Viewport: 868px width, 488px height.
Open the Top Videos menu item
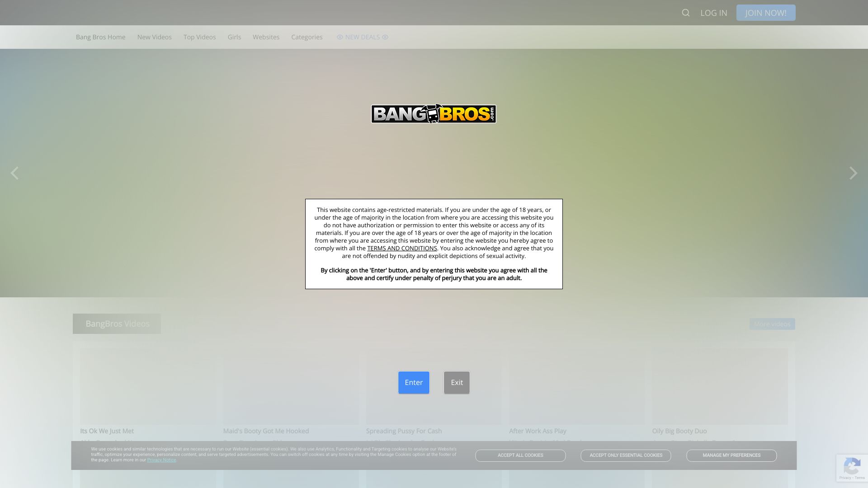pos(199,37)
